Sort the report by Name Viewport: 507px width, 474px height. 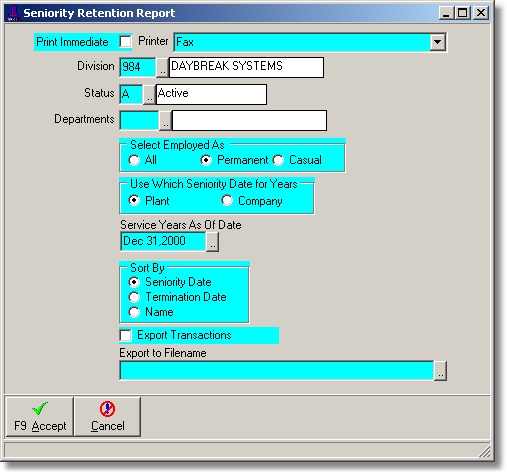coord(134,312)
